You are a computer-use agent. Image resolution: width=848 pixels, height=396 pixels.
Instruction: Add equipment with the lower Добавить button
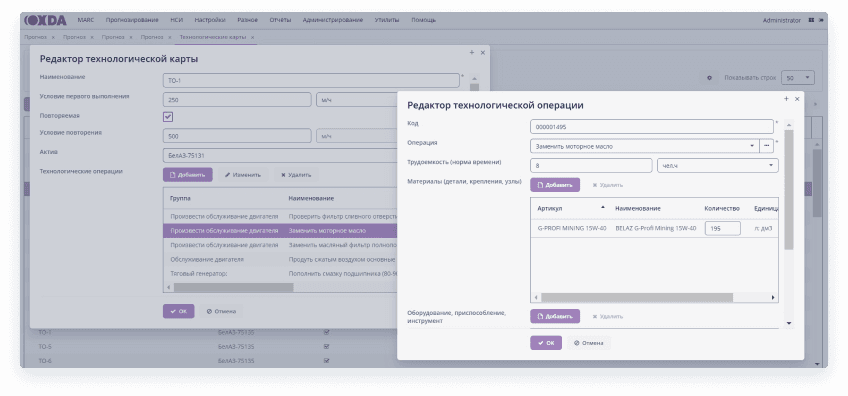[x=555, y=316]
